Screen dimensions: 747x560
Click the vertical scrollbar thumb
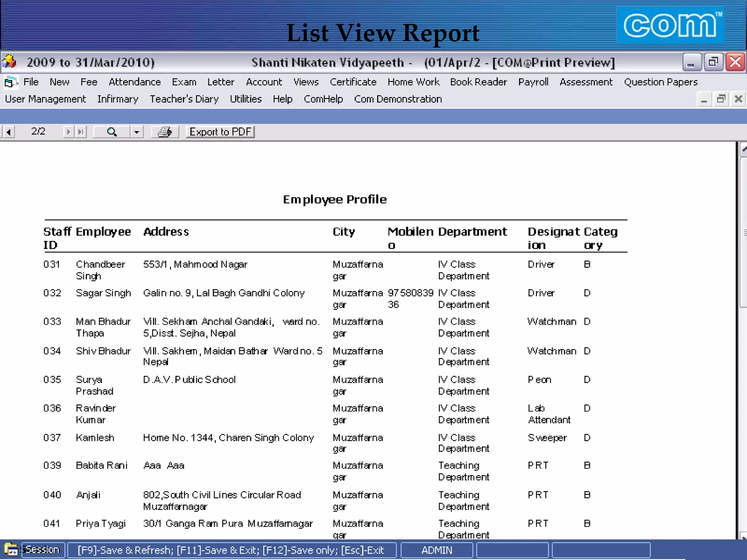coord(743,233)
